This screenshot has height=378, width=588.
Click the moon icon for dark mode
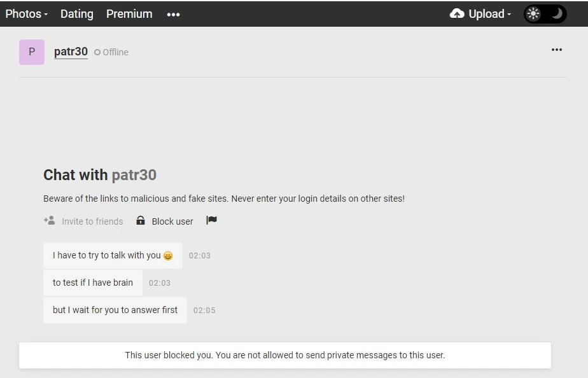pyautogui.click(x=557, y=14)
